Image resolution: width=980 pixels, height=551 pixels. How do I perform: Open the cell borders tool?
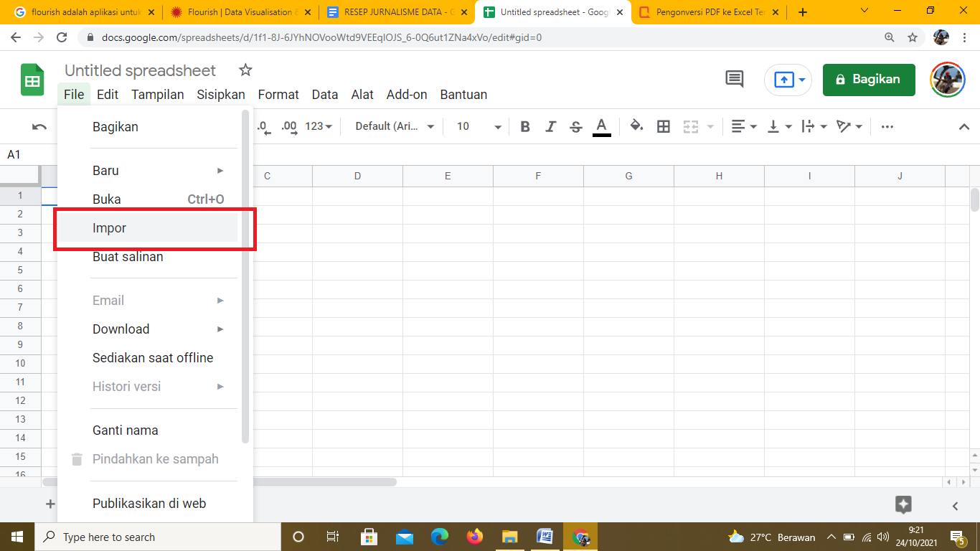coord(664,127)
